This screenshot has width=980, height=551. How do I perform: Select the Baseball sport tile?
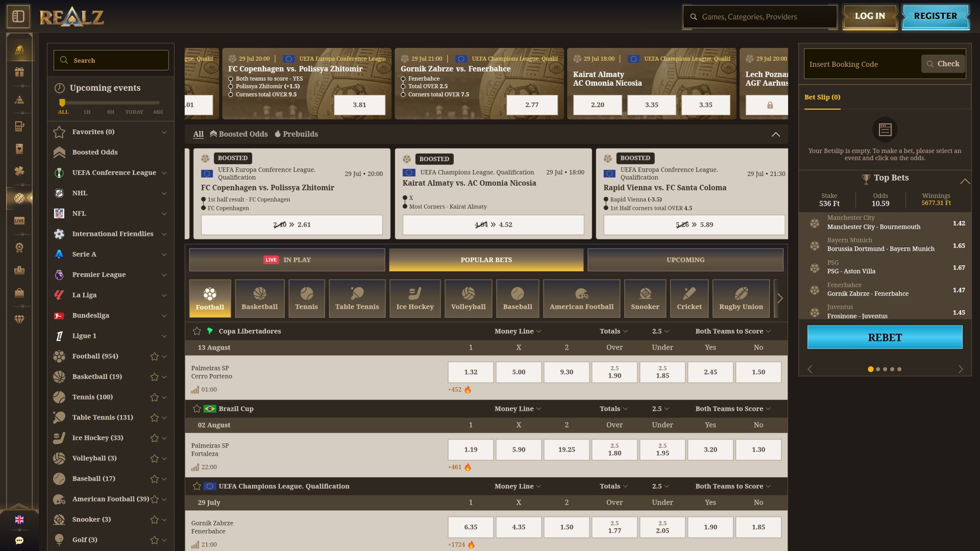(x=518, y=298)
